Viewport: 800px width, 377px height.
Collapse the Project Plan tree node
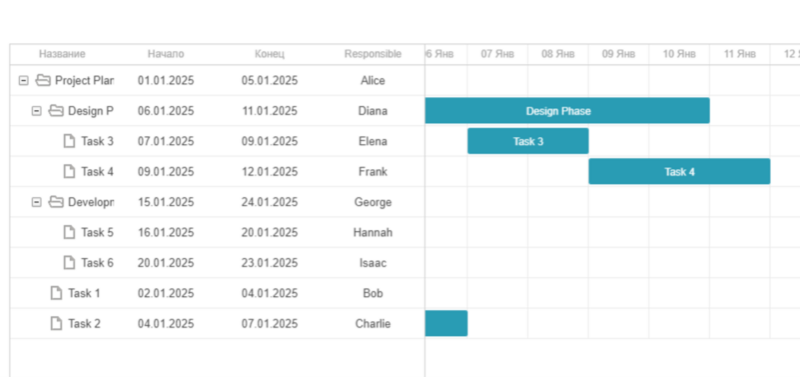(x=23, y=81)
